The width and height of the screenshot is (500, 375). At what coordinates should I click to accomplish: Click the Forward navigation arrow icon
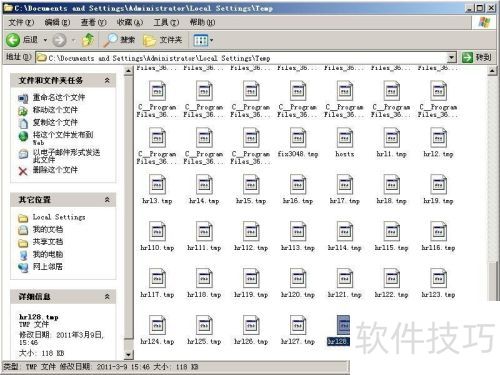(59, 40)
